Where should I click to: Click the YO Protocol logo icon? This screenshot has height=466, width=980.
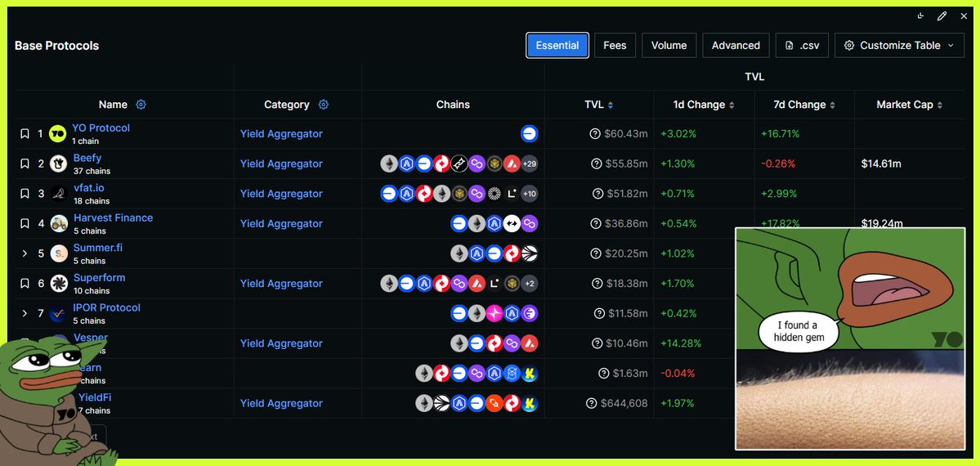pos(57,134)
